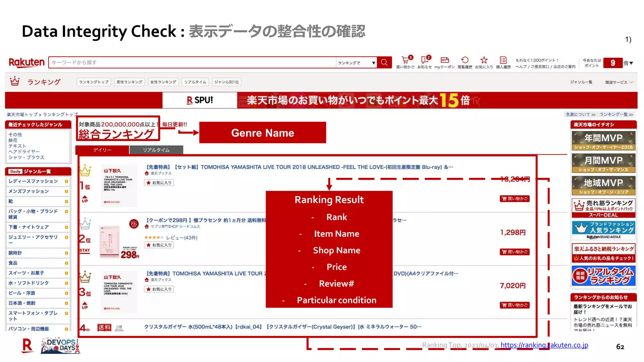
Task: Open 男性ランキング menu item
Action: [x=129, y=82]
